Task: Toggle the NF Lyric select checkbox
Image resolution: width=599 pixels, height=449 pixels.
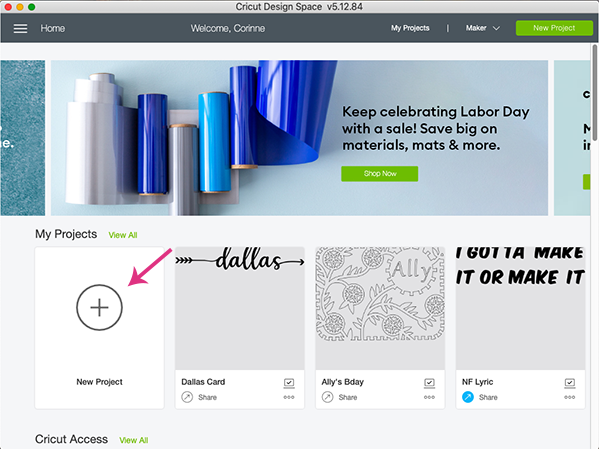Action: [x=570, y=383]
